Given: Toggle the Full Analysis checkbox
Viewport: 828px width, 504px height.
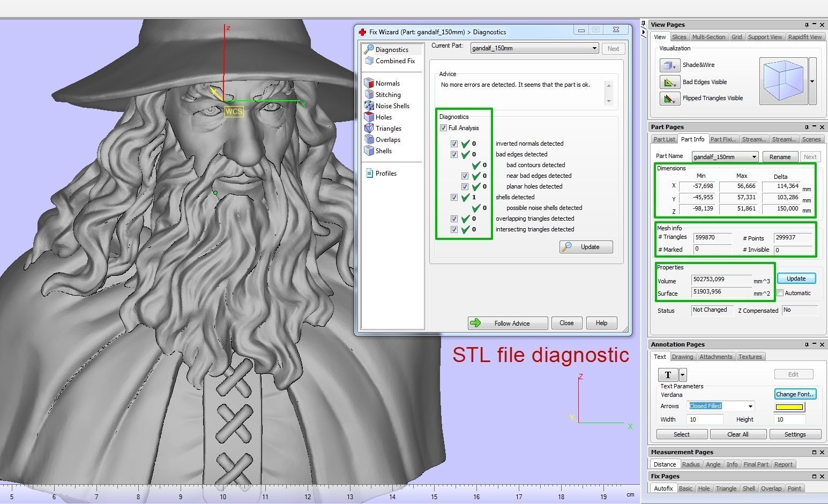Looking at the screenshot, I should 443,128.
